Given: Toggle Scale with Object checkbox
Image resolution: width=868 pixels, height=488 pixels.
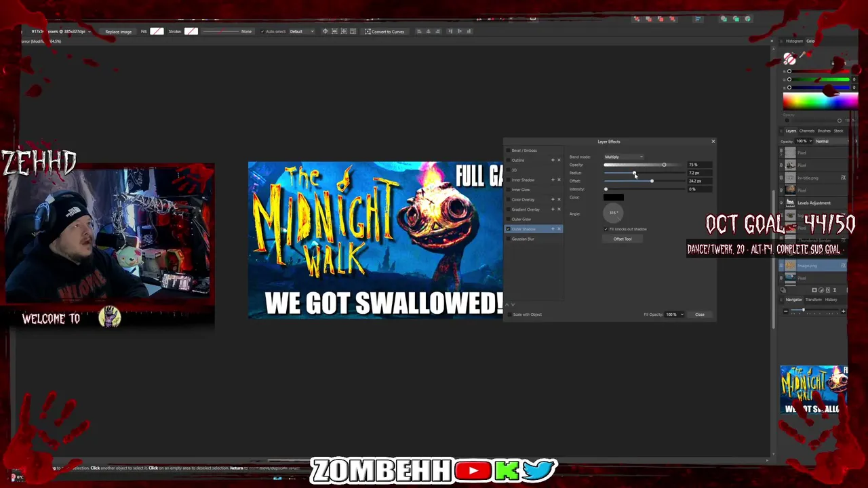Looking at the screenshot, I should click(x=509, y=314).
